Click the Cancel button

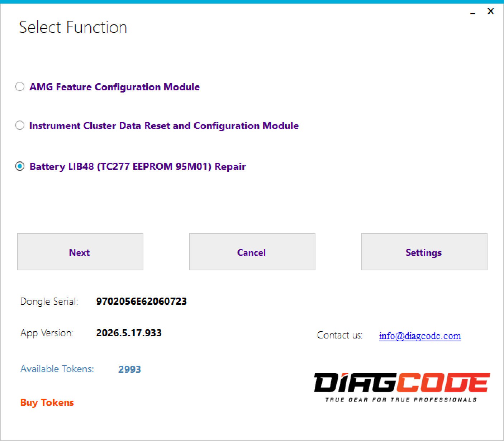tap(252, 252)
